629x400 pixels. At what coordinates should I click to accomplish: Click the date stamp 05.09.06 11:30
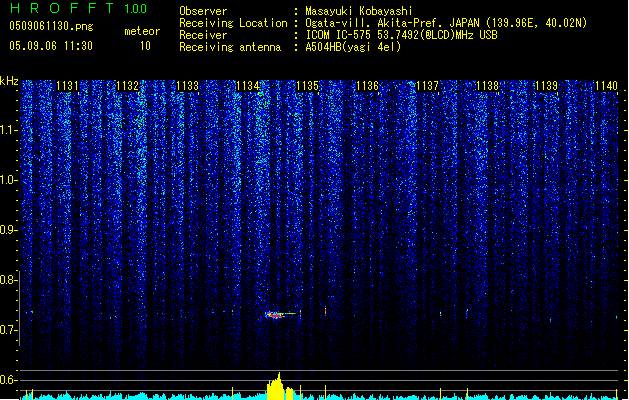[51, 46]
